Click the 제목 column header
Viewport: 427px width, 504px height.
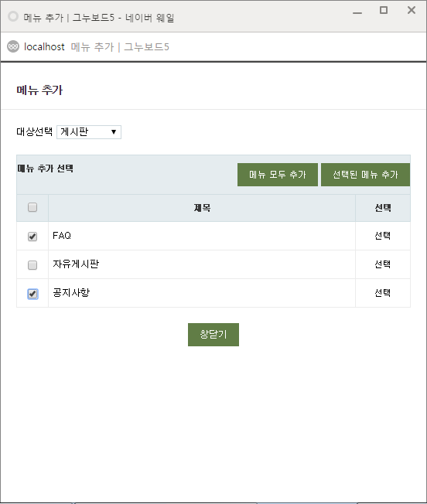[x=202, y=208]
